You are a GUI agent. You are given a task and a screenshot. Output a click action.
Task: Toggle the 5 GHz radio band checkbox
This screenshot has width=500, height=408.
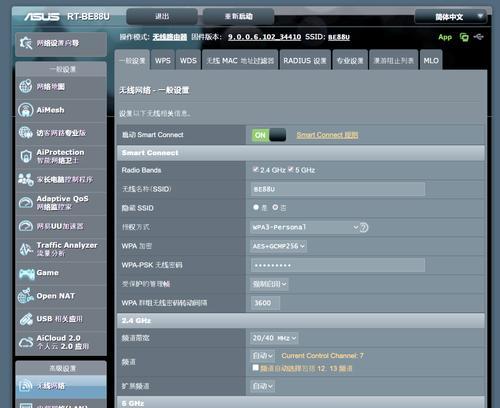291,169
